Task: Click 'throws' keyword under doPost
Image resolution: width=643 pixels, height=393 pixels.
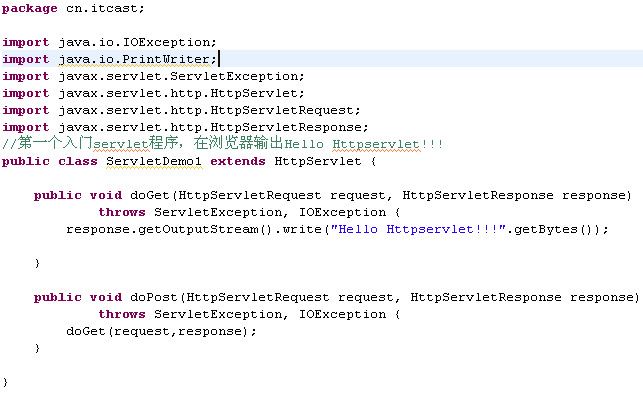Action: click(x=122, y=315)
